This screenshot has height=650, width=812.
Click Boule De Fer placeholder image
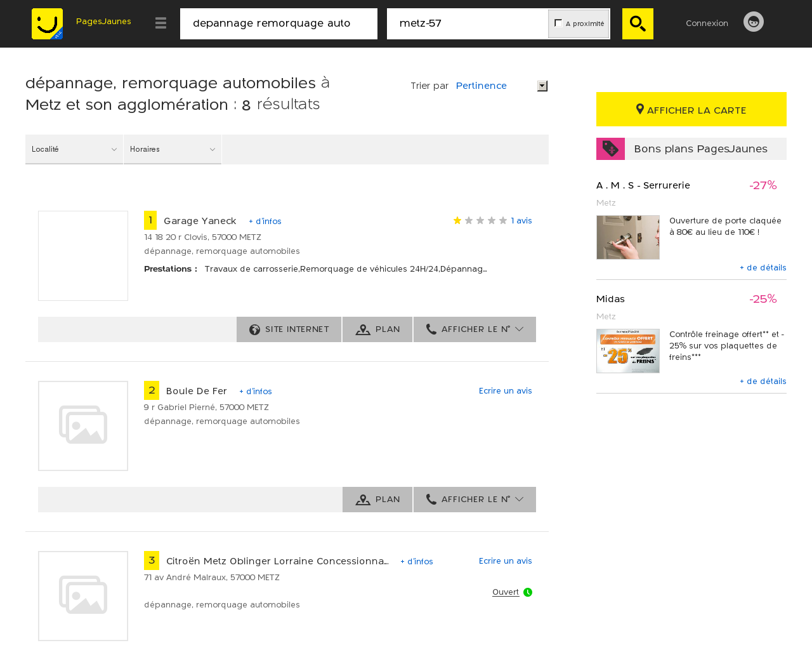tap(83, 426)
